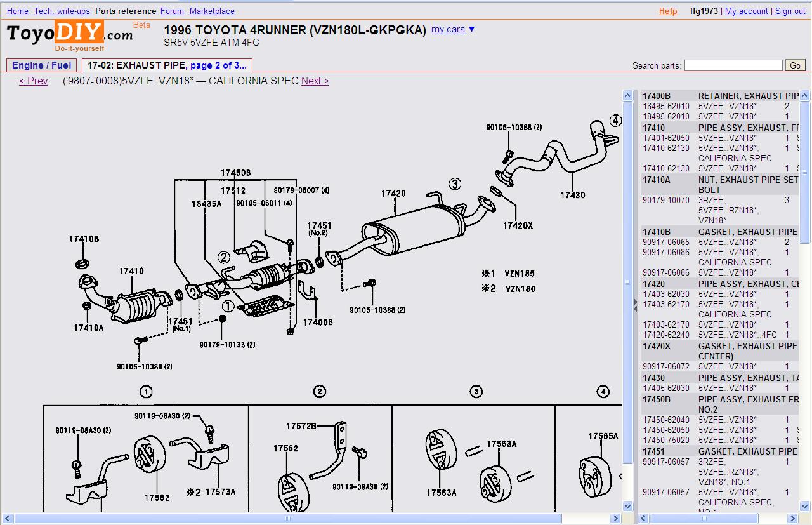Viewport: 812px width, 525px height.
Task: Open Tech. write-ups section
Action: [x=62, y=11]
